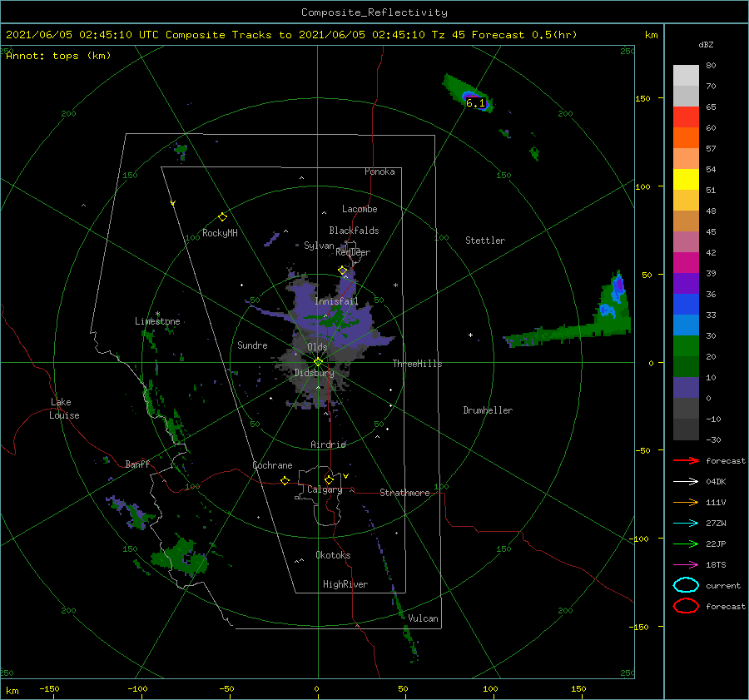Click the Sylvan map label
The height and width of the screenshot is (700, 749).
[319, 246]
